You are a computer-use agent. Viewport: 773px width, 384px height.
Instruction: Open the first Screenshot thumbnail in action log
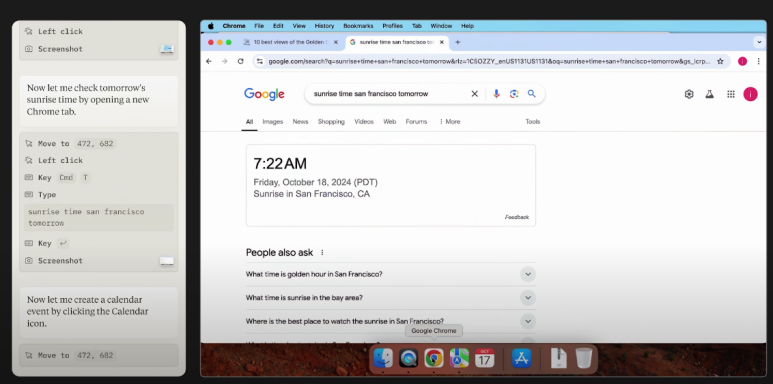167,49
